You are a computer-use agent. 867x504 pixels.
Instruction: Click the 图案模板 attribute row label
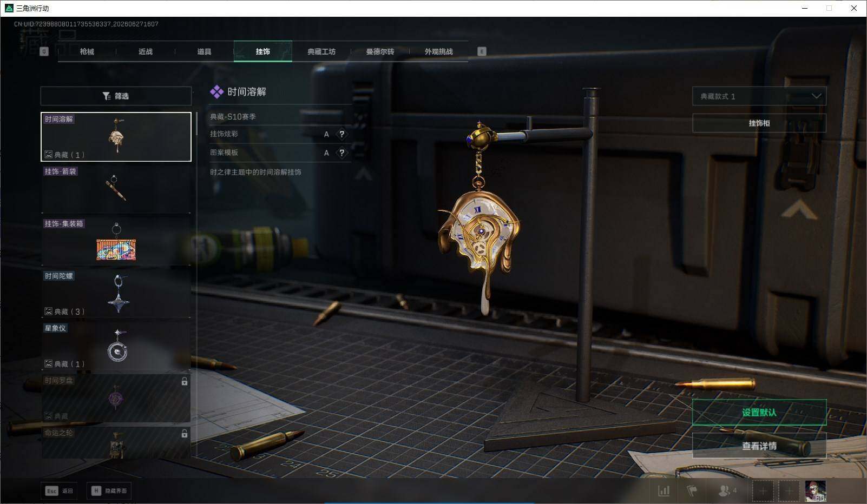[224, 152]
